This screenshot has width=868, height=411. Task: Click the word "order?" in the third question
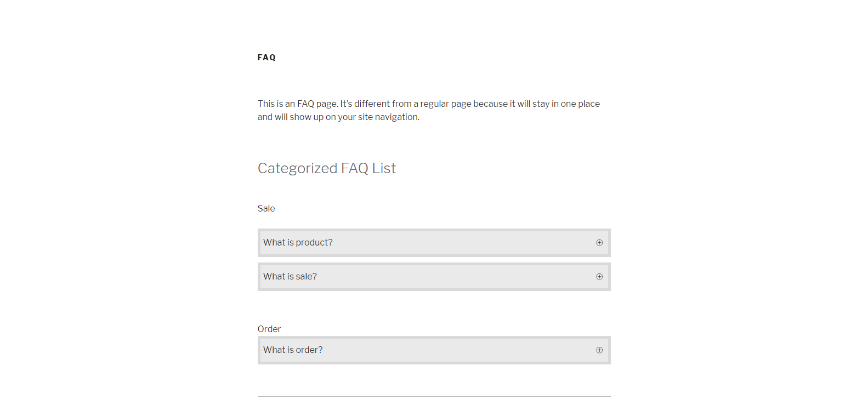tap(309, 350)
